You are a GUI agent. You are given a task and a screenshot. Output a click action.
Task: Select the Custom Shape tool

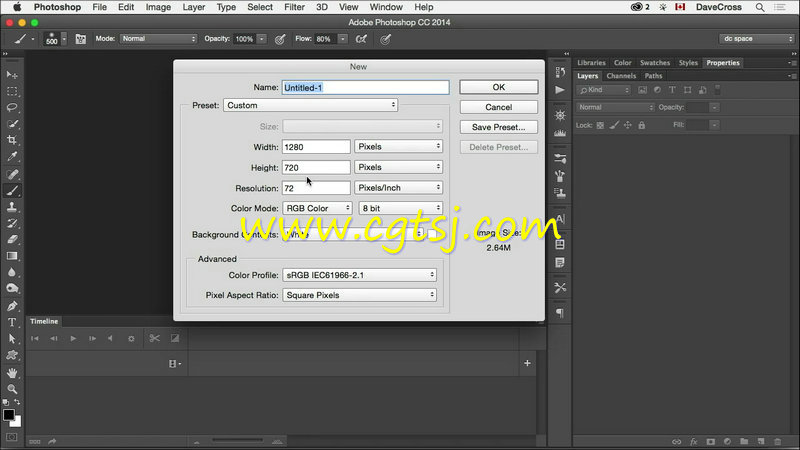12,355
